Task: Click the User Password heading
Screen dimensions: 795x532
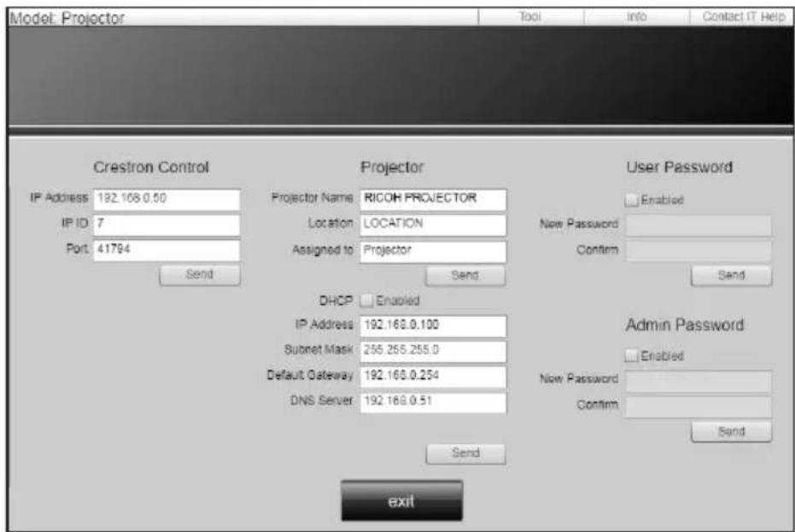Action: tap(680, 167)
